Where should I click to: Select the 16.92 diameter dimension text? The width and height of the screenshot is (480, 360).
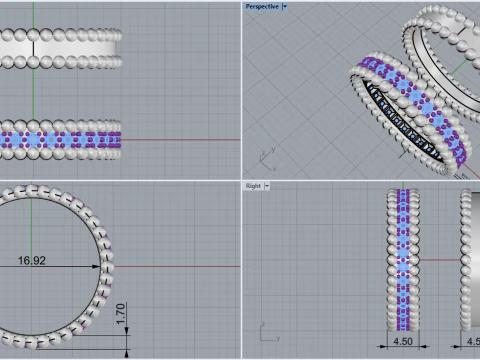pos(32,260)
